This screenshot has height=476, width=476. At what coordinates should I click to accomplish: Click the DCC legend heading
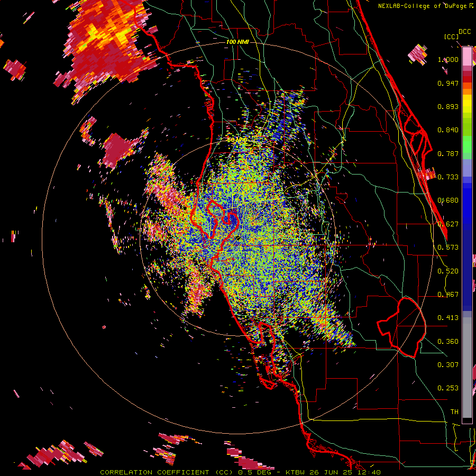pyautogui.click(x=464, y=32)
